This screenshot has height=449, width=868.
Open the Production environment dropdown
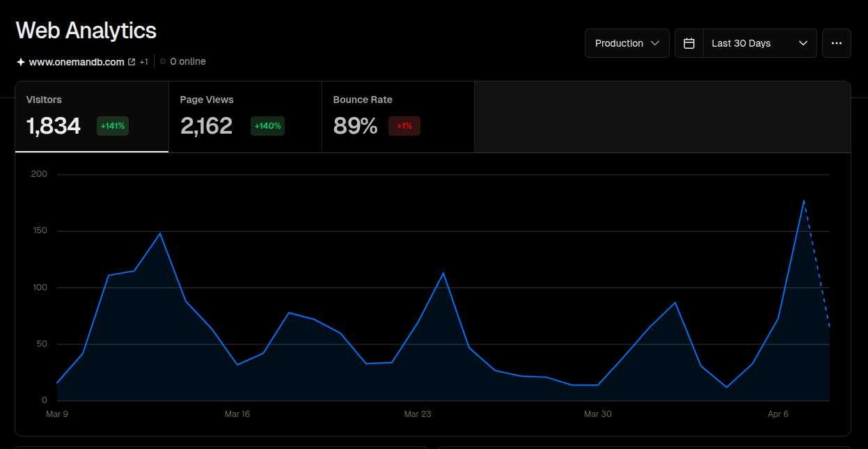pos(627,43)
